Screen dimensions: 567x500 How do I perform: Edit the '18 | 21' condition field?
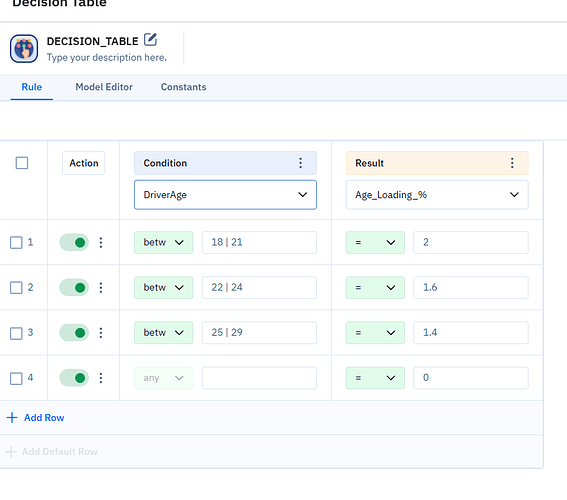pos(259,242)
